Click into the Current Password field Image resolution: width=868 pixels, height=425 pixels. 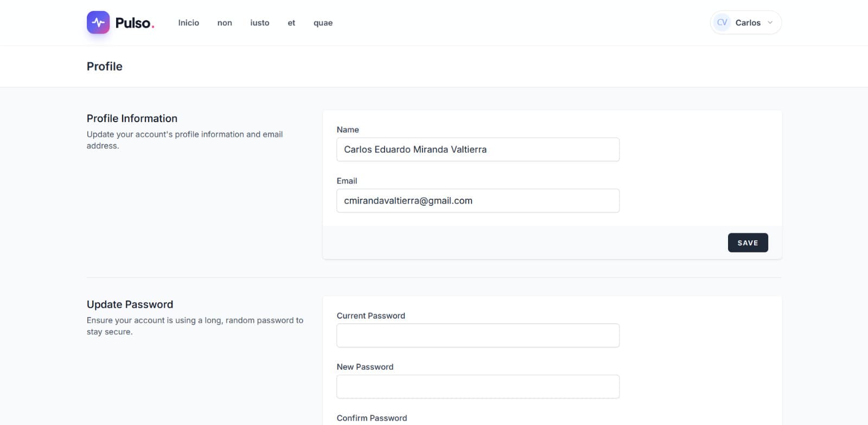coord(478,335)
